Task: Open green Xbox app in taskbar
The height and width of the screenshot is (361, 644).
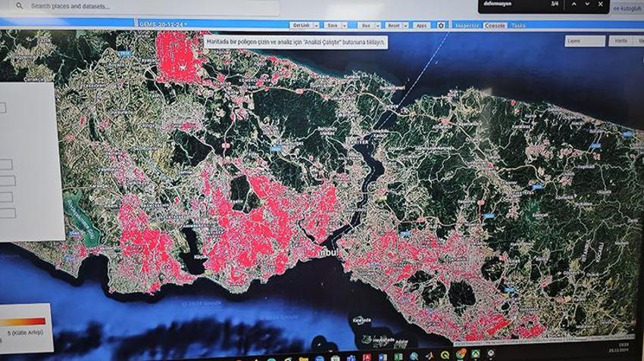Action: coord(476,354)
